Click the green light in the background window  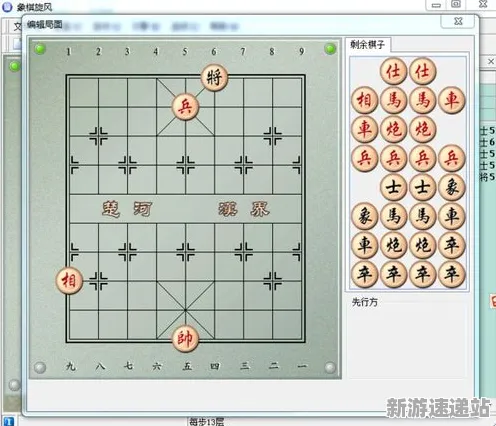(14, 66)
